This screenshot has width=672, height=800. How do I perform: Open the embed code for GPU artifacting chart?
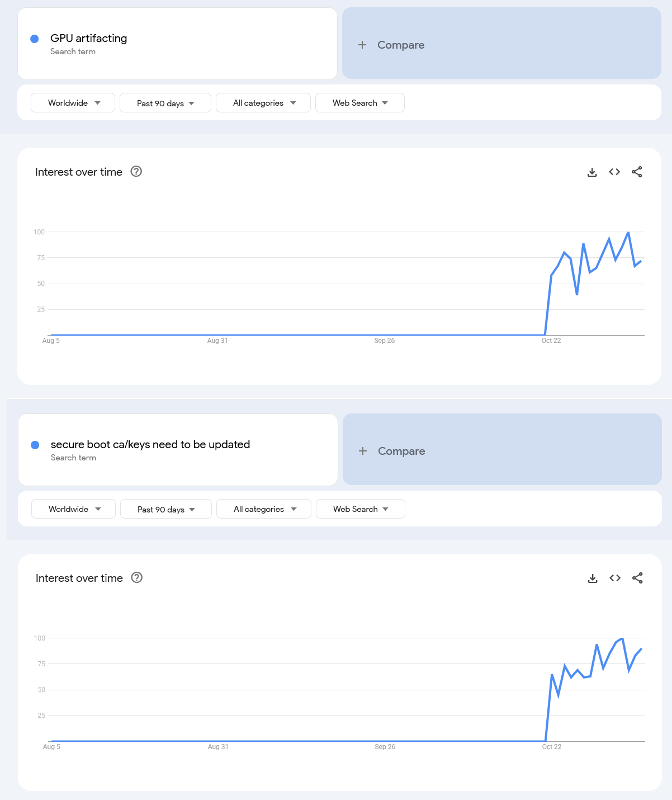pyautogui.click(x=614, y=172)
